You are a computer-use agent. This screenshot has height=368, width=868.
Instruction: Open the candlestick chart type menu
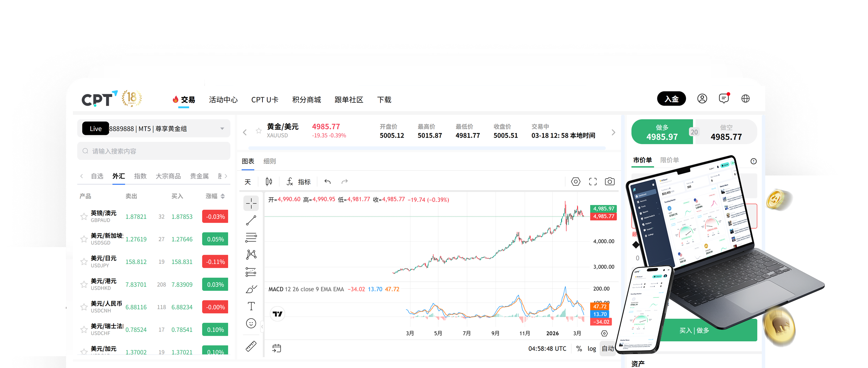(269, 182)
